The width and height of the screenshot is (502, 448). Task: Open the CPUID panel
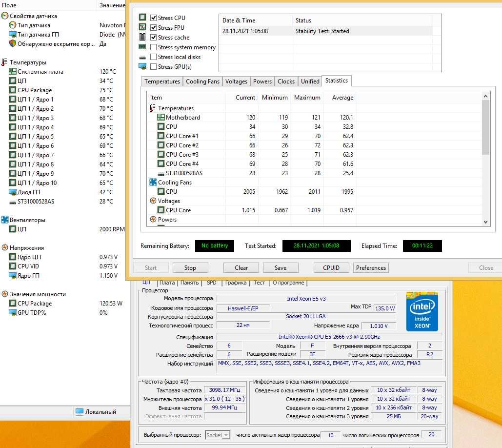(x=331, y=268)
